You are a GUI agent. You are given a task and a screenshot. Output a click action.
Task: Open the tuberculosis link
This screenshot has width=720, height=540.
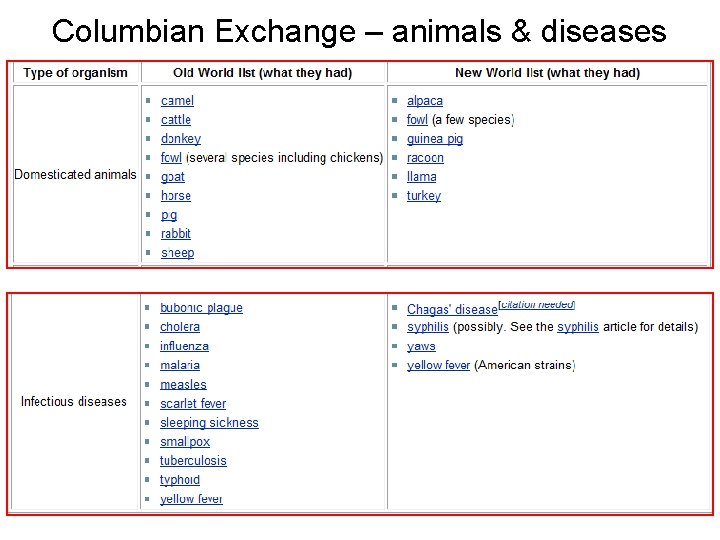(193, 461)
